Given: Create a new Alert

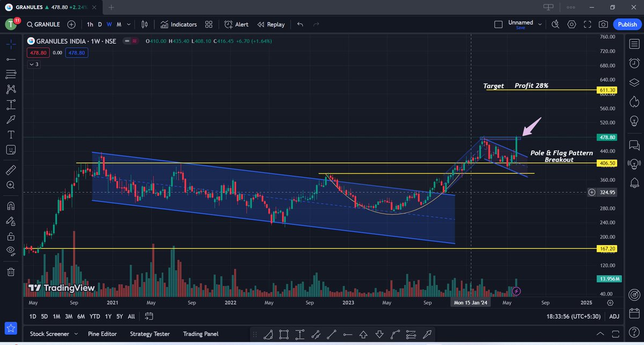Looking at the screenshot, I should [x=236, y=25].
